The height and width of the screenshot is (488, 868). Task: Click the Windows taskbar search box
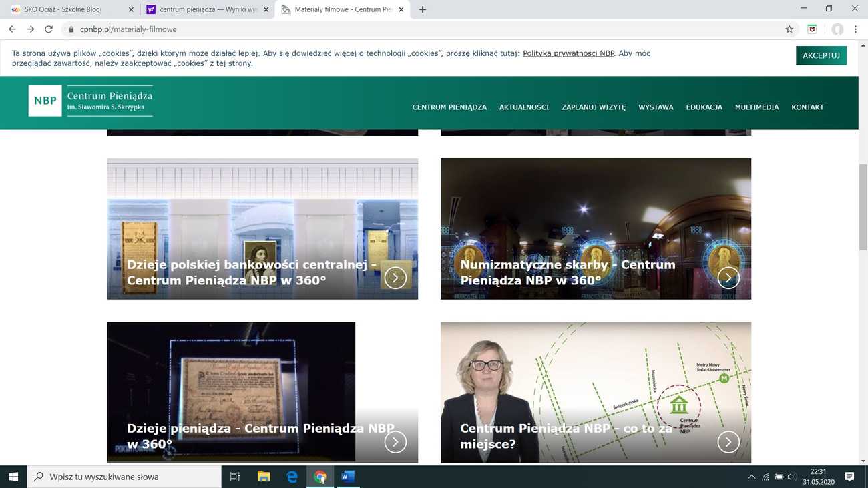124,477
